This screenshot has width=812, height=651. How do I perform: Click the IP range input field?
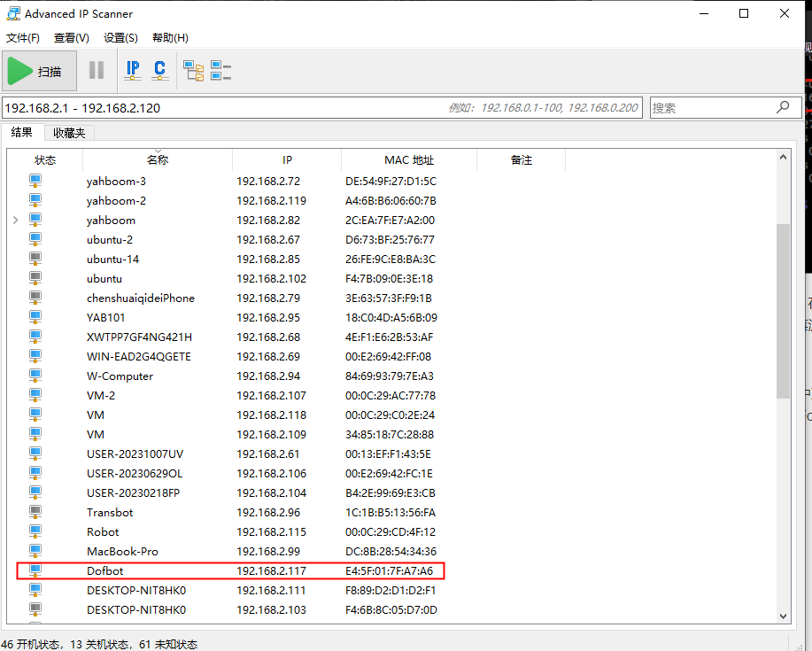322,108
